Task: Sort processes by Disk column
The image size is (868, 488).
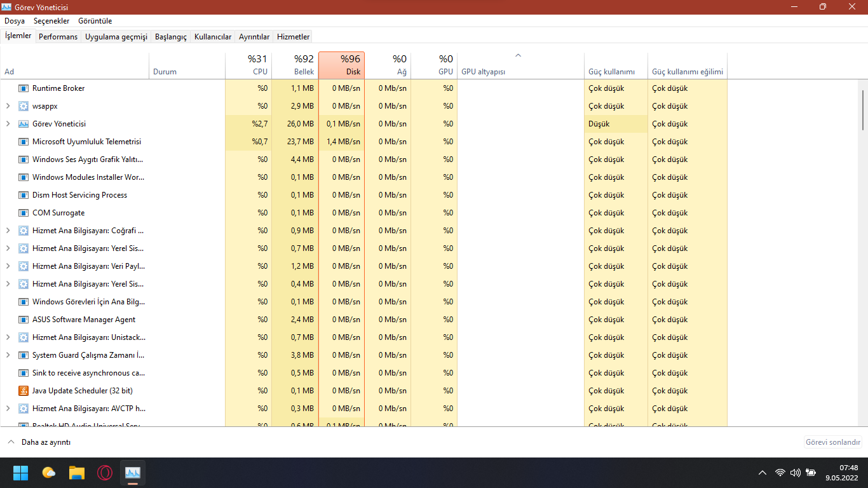Action: [x=341, y=65]
